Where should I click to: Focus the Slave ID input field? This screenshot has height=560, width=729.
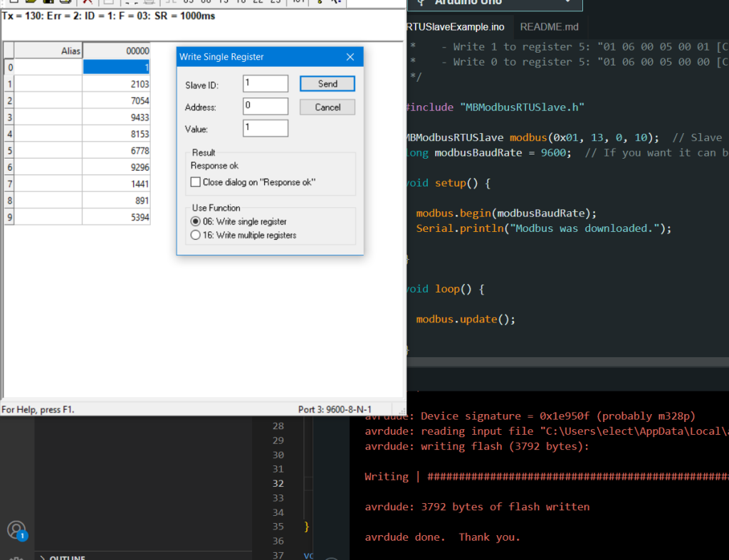(x=265, y=84)
